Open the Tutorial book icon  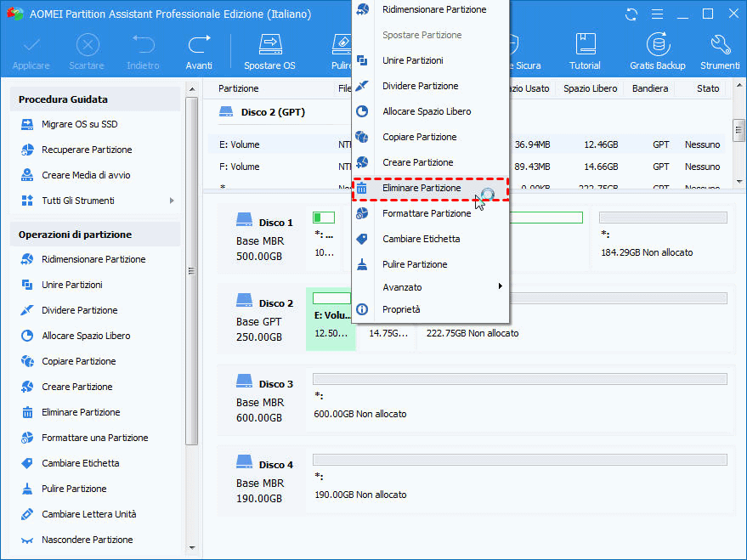coord(585,53)
